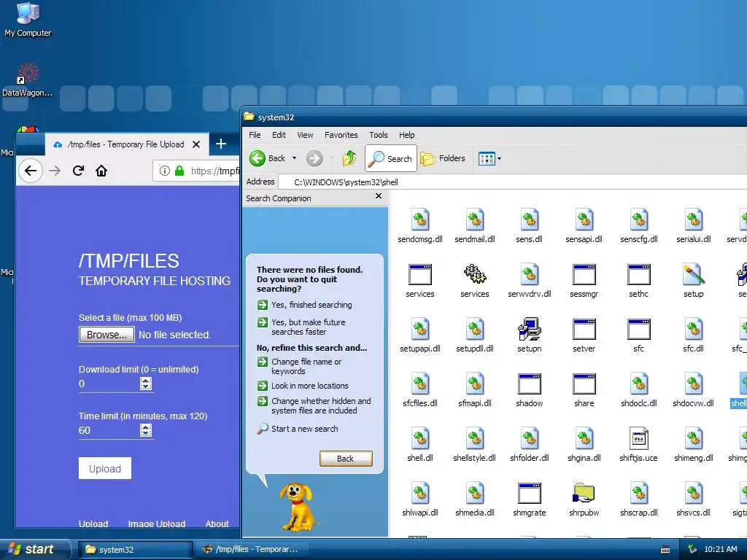Click the browser back arrow
The image size is (747, 560).
[31, 171]
